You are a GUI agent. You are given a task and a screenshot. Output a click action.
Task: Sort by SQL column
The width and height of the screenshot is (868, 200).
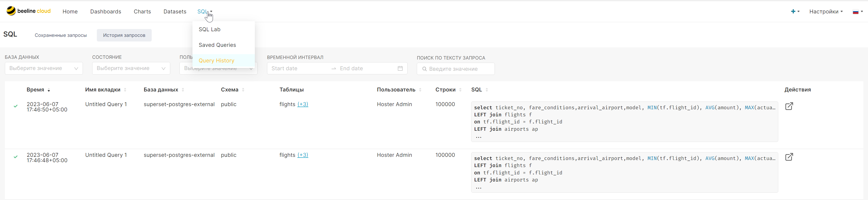point(487,90)
